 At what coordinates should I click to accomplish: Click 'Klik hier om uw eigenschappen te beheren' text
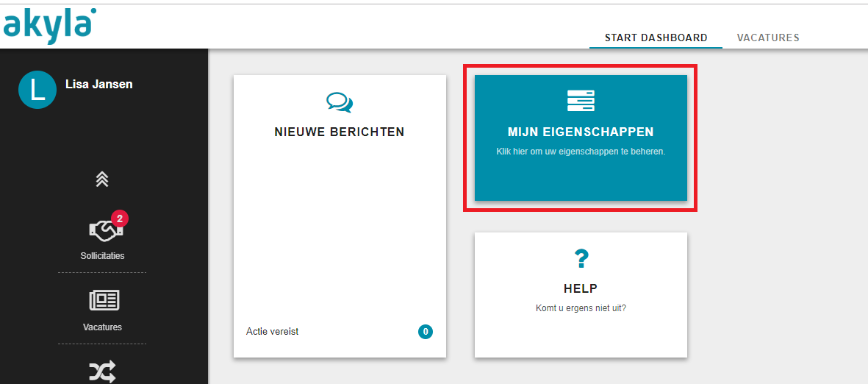pyautogui.click(x=581, y=152)
